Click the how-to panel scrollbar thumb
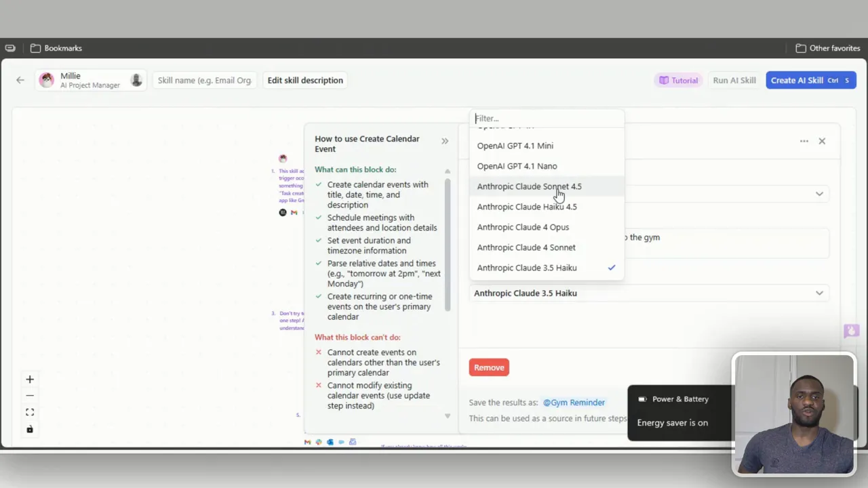This screenshot has width=868, height=488. (448, 245)
